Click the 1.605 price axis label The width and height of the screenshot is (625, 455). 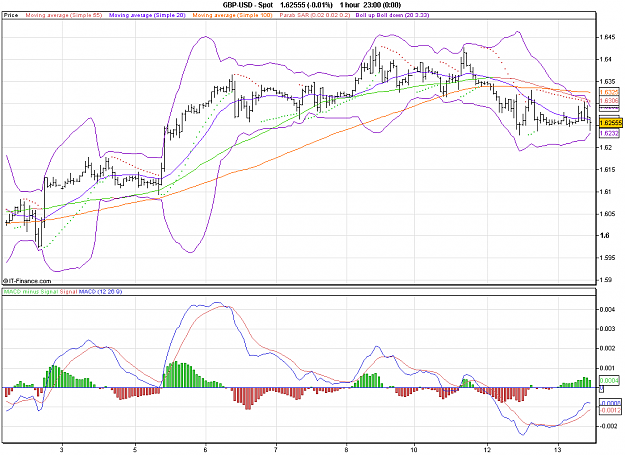[x=608, y=214]
